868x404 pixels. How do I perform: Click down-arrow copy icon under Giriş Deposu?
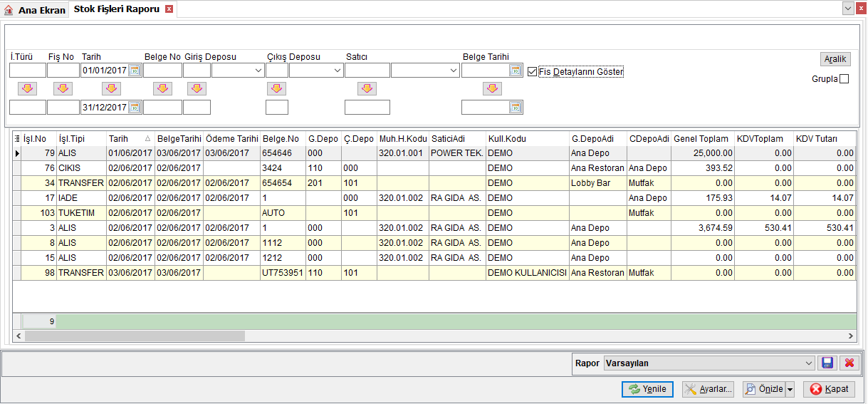click(x=197, y=88)
